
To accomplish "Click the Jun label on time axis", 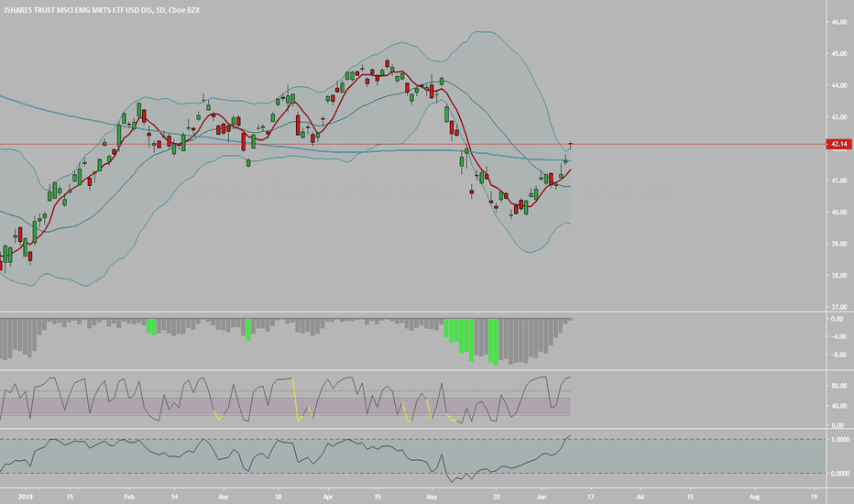I will [x=542, y=497].
